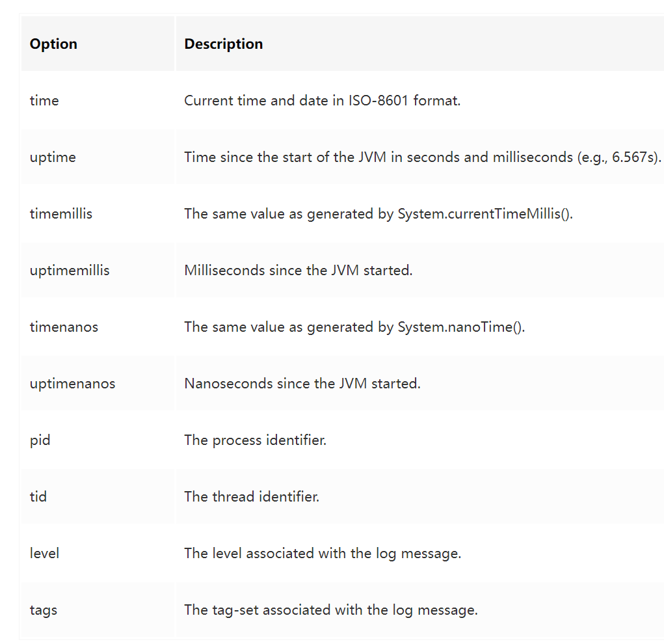Click 'The thread identifier' description
Screen dimensions: 664x644
pos(252,496)
